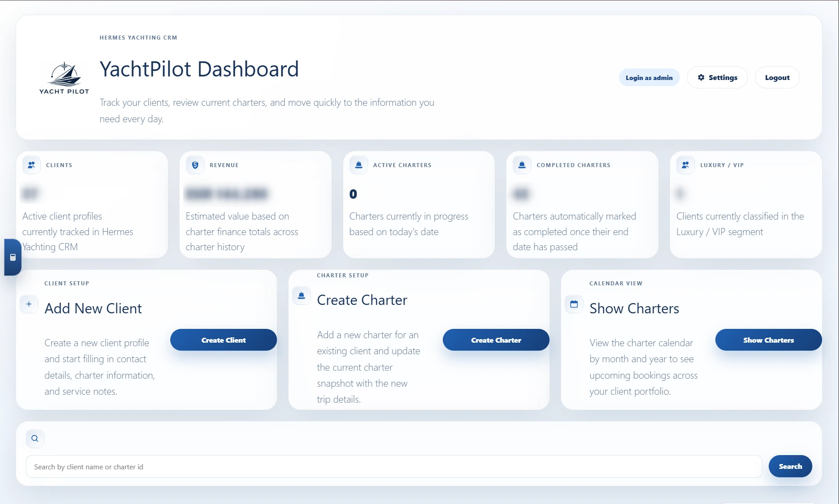Click the calendar icon beside Show Charters heading

574,304
